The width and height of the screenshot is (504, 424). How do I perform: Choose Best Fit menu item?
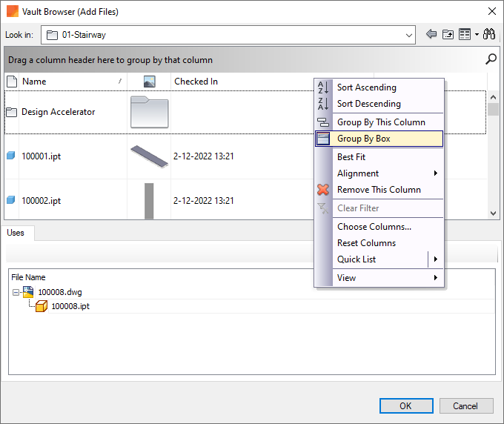tap(379, 157)
